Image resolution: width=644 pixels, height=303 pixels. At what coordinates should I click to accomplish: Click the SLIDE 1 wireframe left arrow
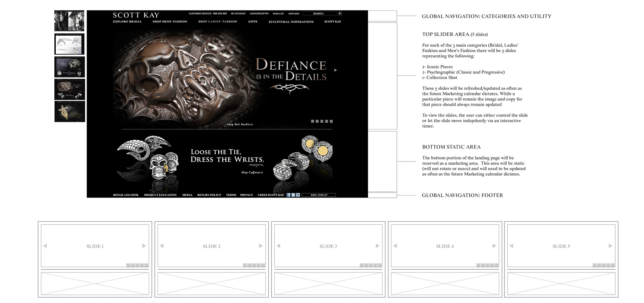click(45, 246)
